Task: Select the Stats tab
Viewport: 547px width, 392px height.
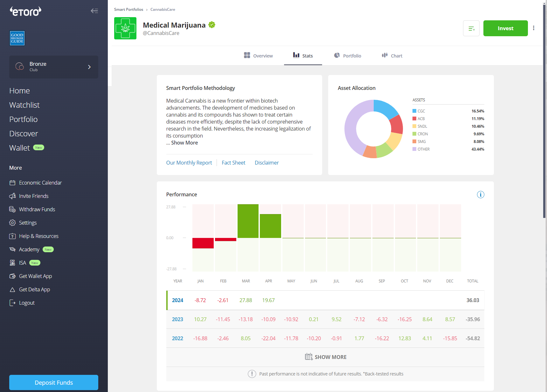Action: click(x=303, y=56)
